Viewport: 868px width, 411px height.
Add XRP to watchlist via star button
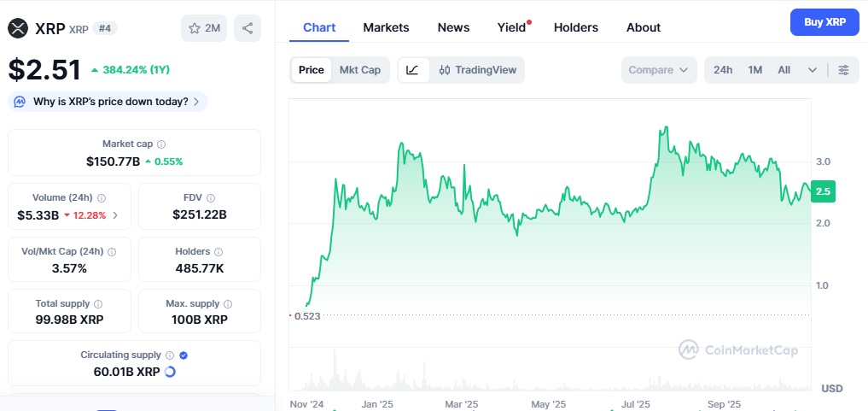click(x=204, y=28)
